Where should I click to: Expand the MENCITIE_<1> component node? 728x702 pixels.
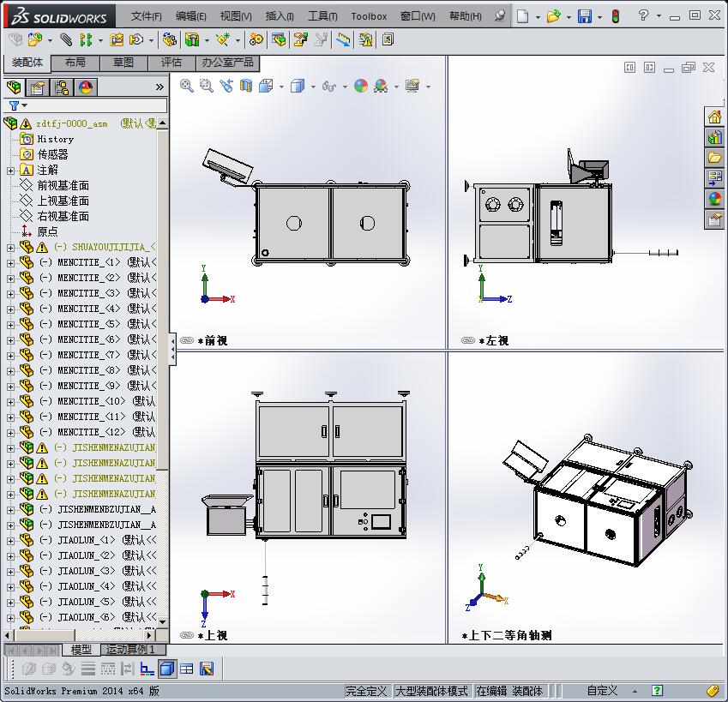click(x=10, y=263)
